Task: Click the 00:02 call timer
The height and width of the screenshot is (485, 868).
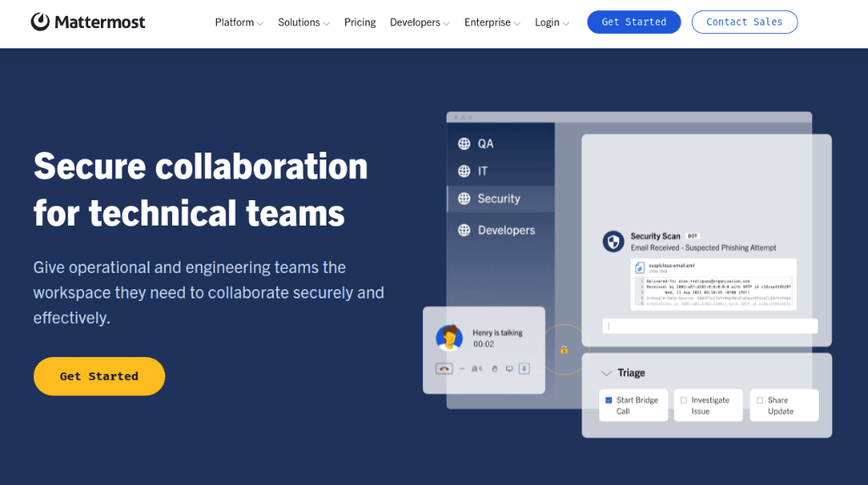Action: point(483,344)
